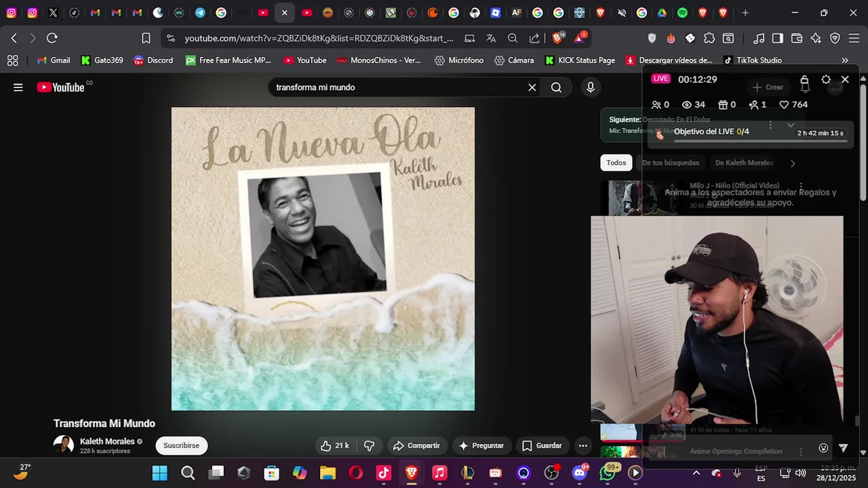
Task: Open Brave VPN shield icon
Action: pos(835,39)
